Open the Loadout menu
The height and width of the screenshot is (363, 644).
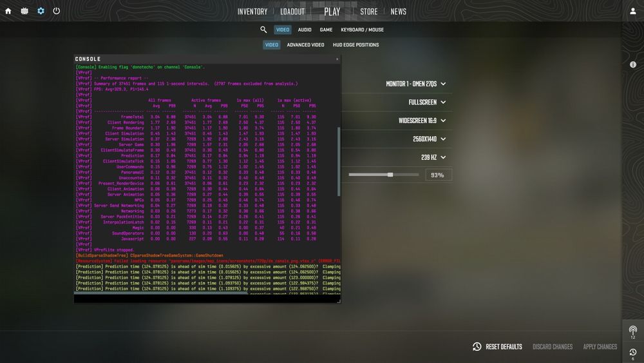click(292, 12)
